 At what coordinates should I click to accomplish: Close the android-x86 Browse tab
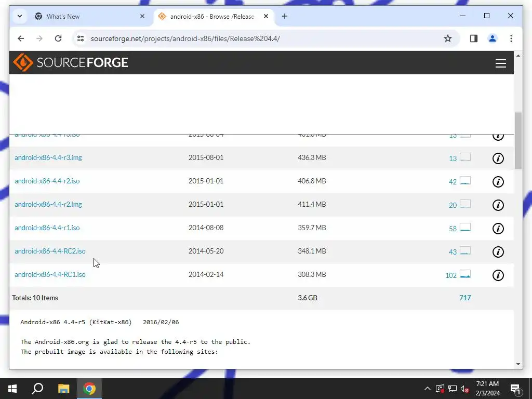tap(266, 16)
